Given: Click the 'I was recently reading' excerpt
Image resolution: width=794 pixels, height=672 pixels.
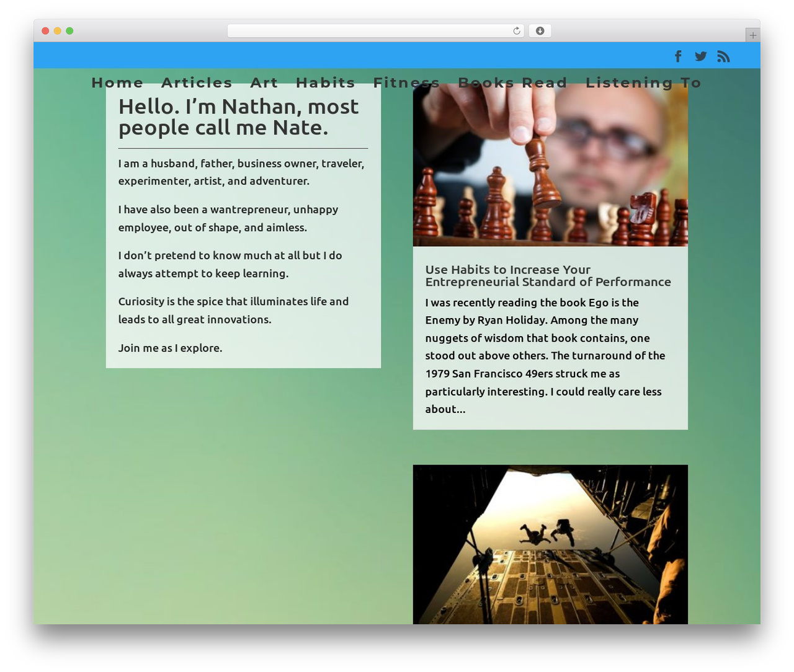Looking at the screenshot, I should pyautogui.click(x=545, y=356).
